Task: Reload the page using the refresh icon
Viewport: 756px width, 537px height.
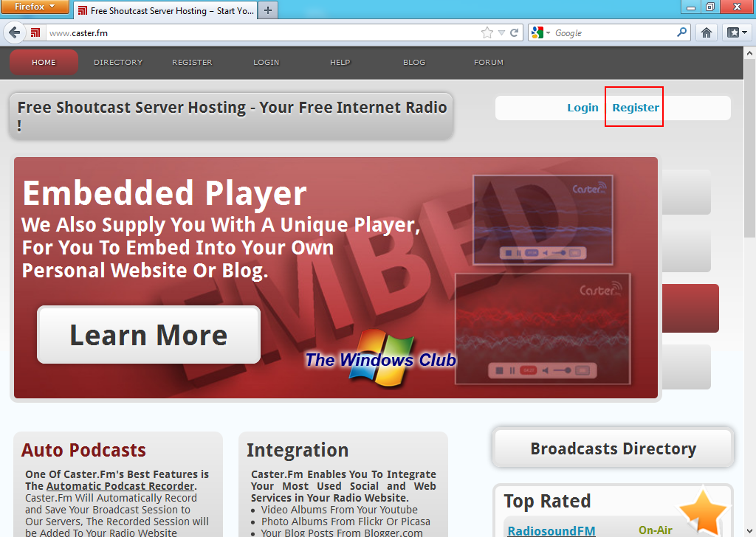Action: [514, 32]
